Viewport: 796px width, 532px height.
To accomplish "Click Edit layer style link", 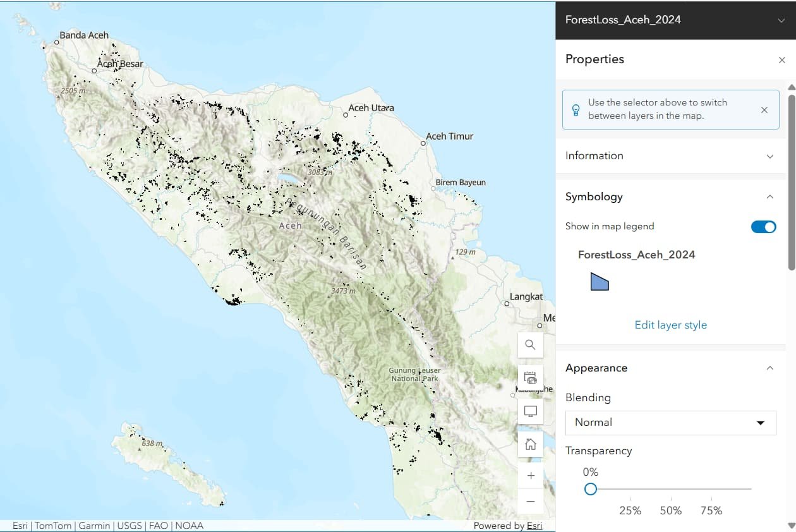I will (670, 325).
